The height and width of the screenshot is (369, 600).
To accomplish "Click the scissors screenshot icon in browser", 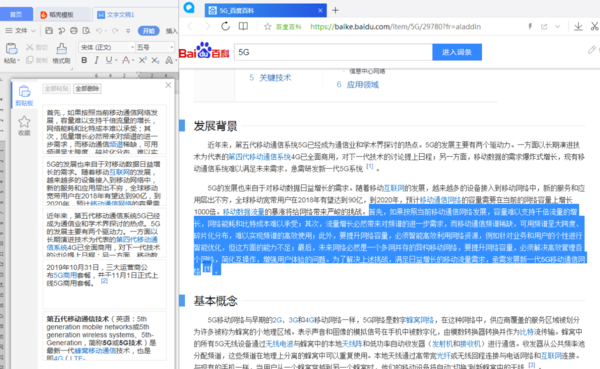I will (594, 26).
